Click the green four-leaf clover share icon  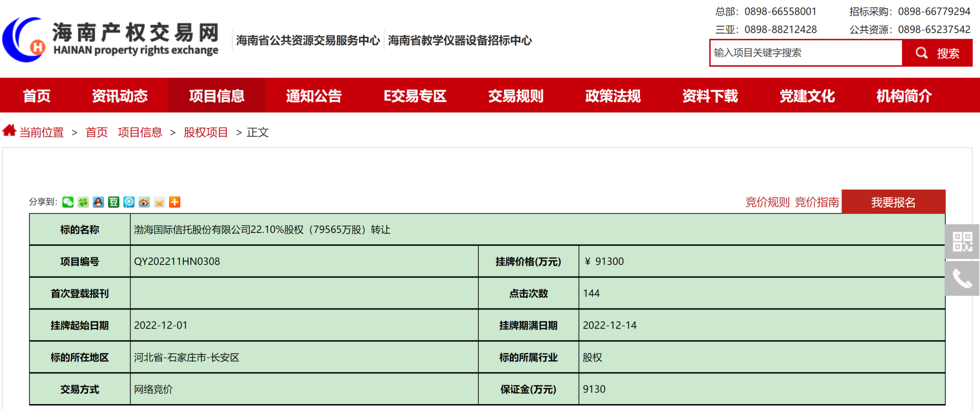(x=83, y=202)
